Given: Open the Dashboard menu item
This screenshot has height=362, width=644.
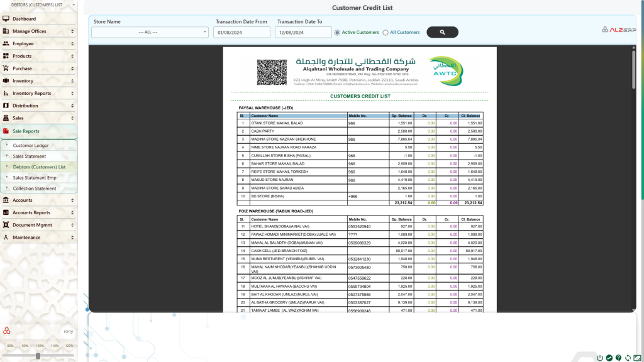Looking at the screenshot, I should pyautogui.click(x=38, y=19).
